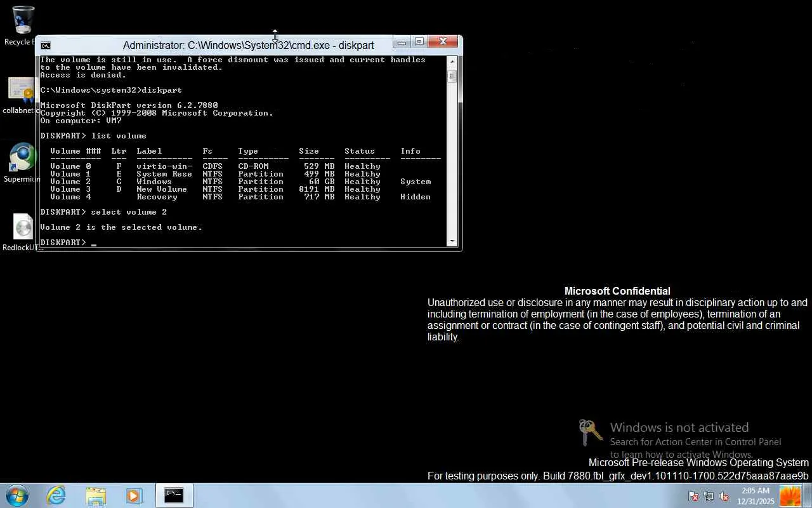Click "Microsoft DiskPart version 6.2.7880" text
The height and width of the screenshot is (508, 812).
pos(129,105)
